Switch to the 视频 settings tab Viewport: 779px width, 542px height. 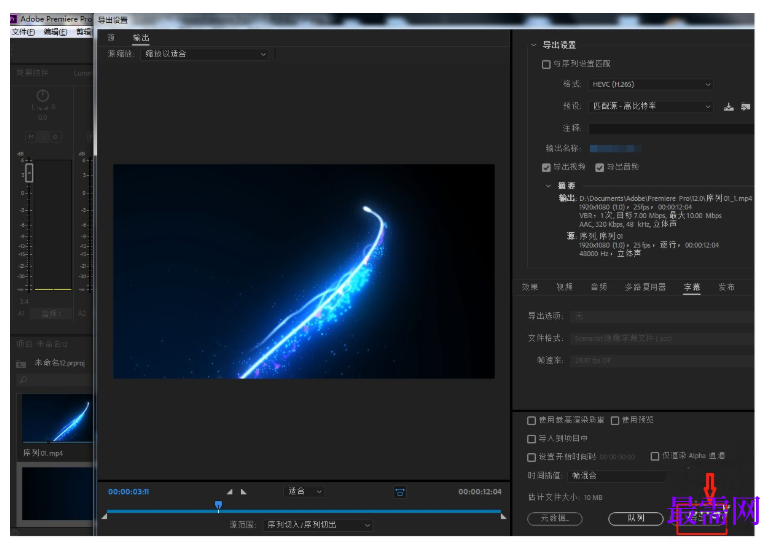(564, 287)
